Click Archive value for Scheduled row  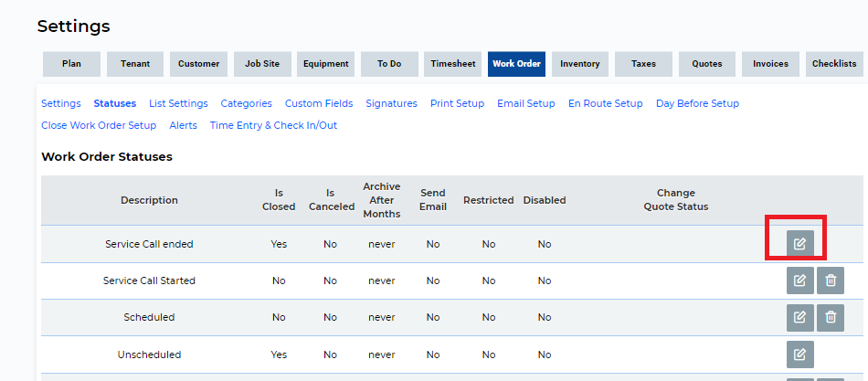point(381,317)
